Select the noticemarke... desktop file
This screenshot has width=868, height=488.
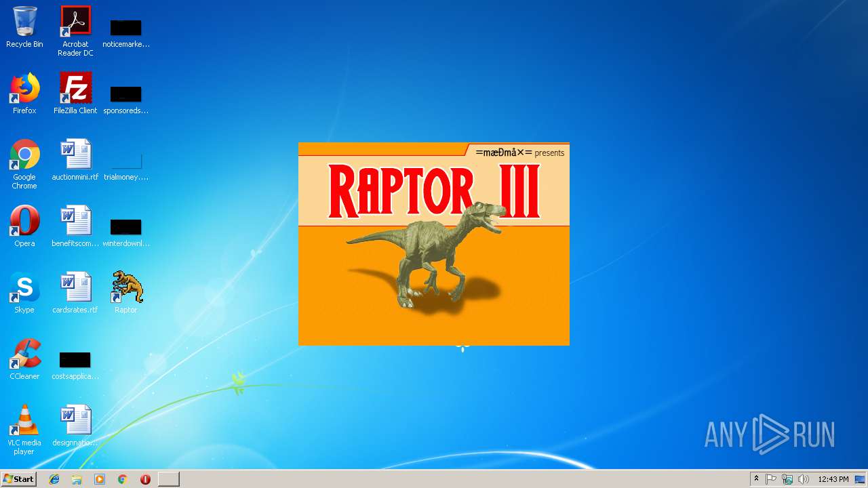point(126,33)
